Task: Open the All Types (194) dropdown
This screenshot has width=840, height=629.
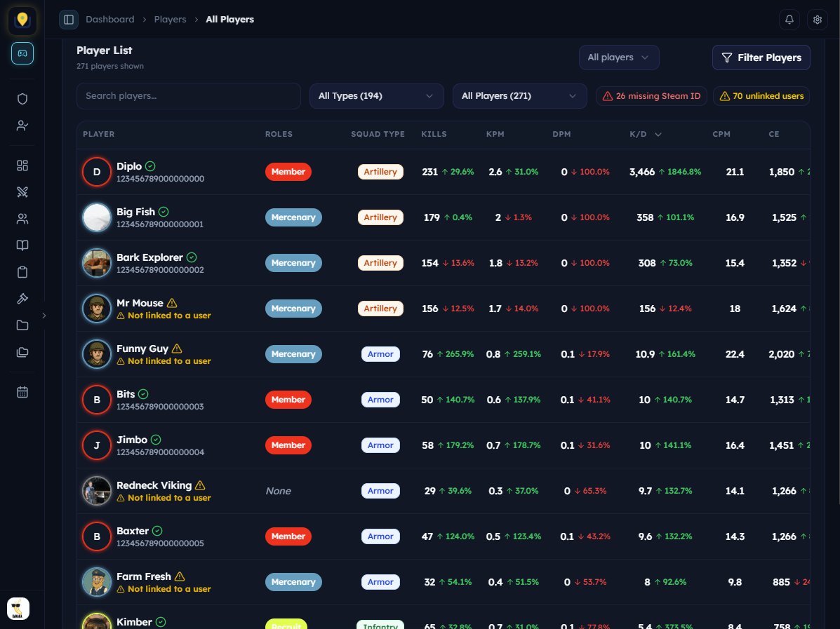Action: pos(376,96)
